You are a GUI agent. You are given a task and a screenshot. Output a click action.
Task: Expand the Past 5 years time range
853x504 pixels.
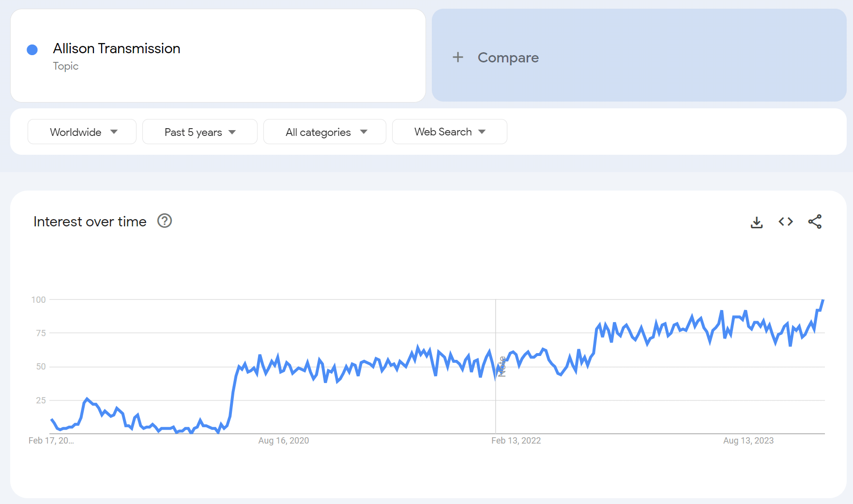[x=199, y=132]
